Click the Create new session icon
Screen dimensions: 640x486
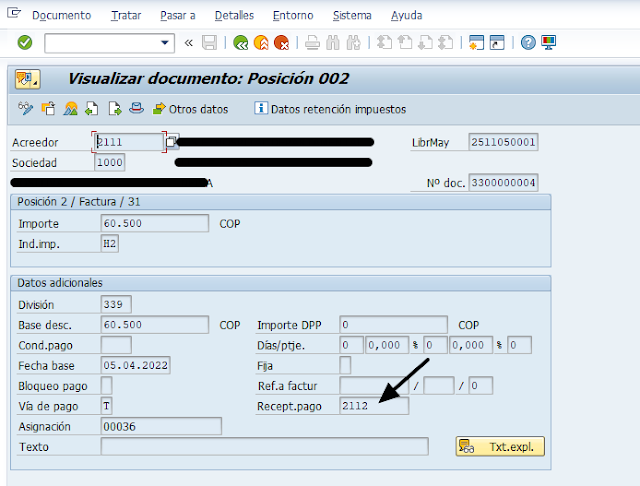(x=476, y=43)
